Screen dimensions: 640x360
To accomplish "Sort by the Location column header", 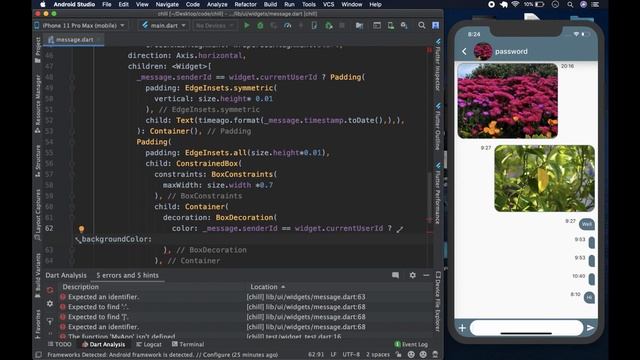I will (x=268, y=287).
